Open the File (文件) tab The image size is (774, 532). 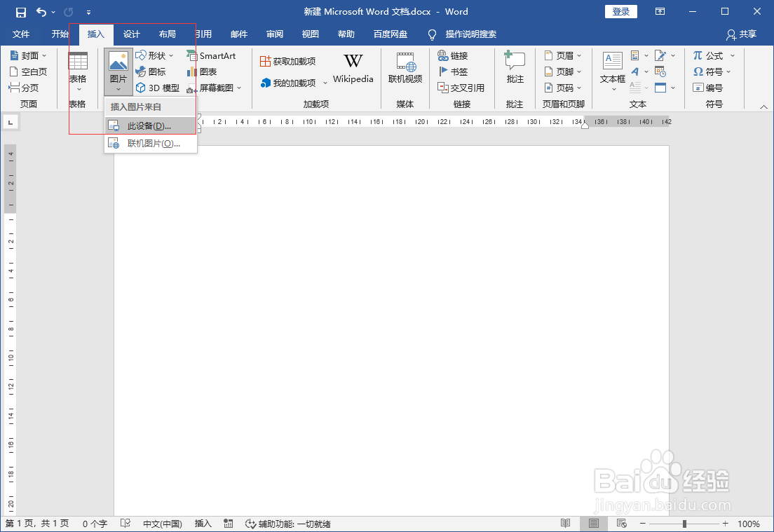point(21,34)
